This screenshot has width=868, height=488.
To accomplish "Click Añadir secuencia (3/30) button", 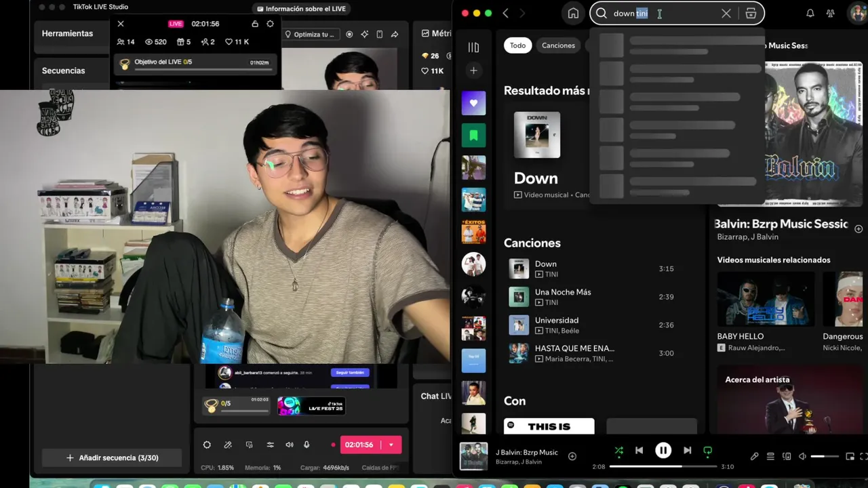I will (112, 458).
